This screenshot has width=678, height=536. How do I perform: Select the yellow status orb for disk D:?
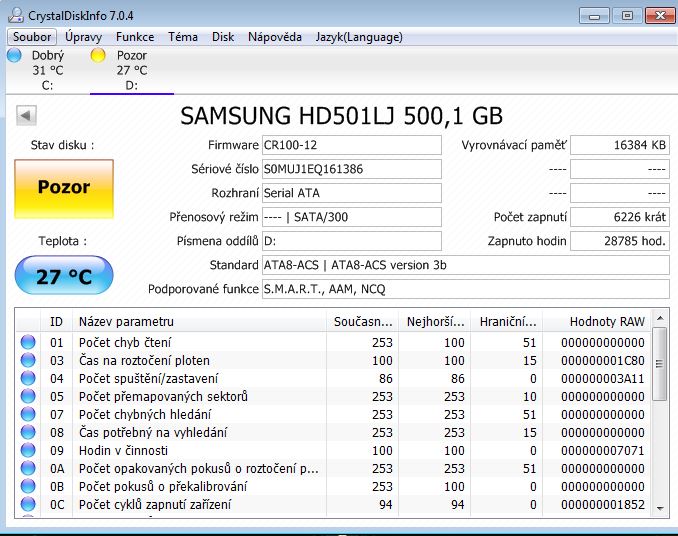pos(98,56)
